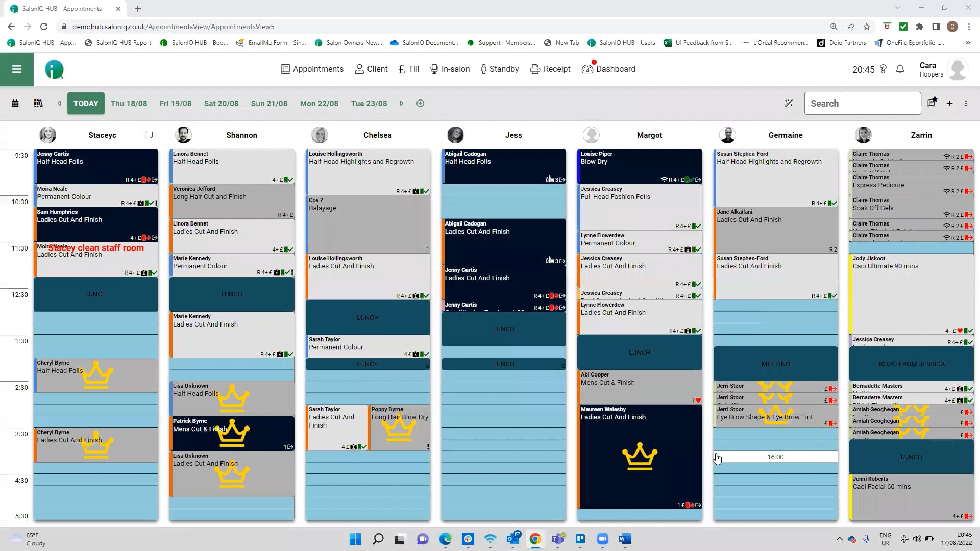980x551 pixels.
Task: Open the hamburger side menu
Action: 17,69
